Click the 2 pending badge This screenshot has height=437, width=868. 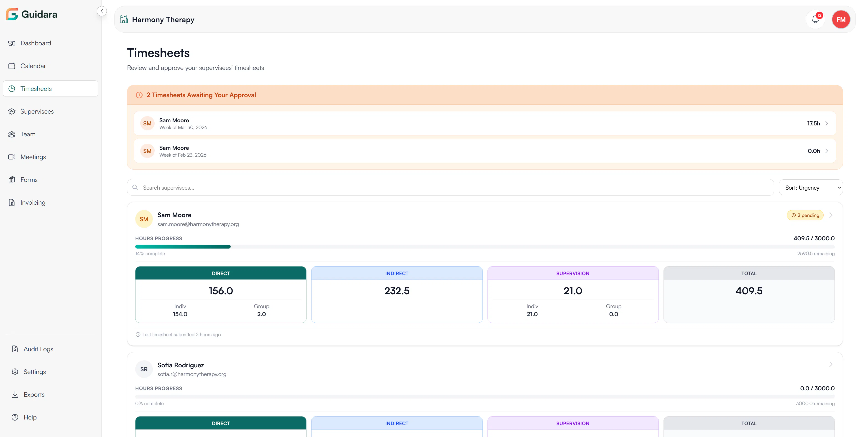coord(805,215)
